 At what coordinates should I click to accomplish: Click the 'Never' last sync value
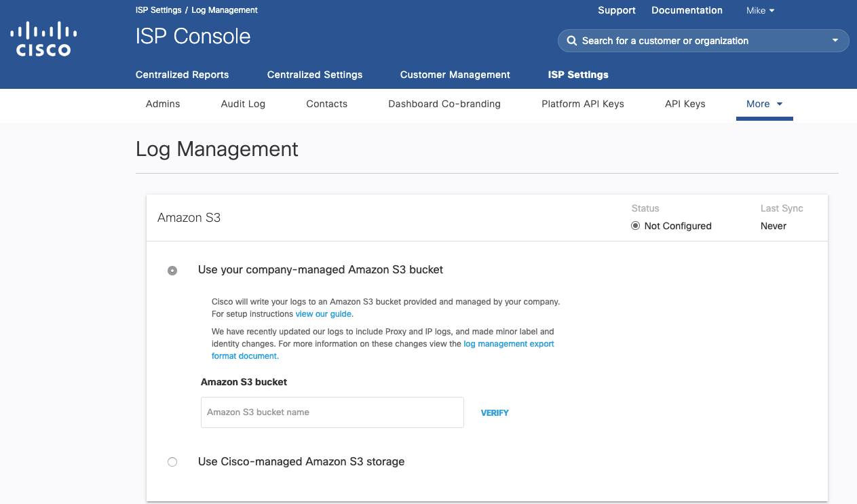[x=774, y=226]
